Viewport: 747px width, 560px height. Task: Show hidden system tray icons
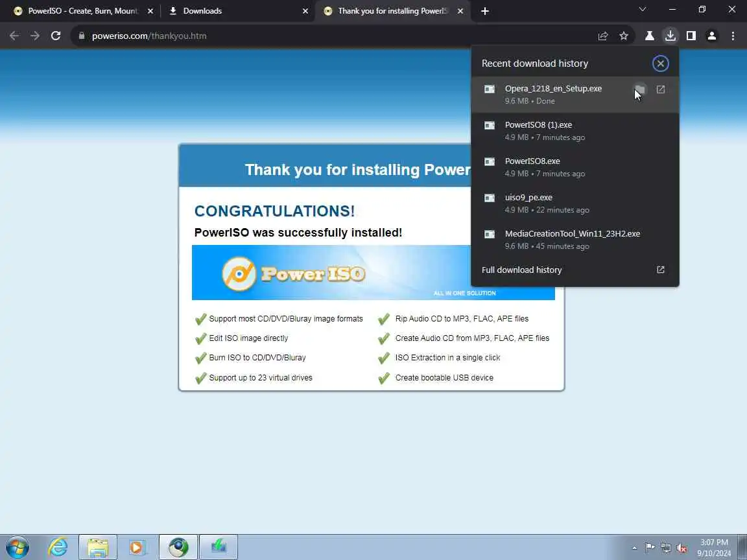634,548
